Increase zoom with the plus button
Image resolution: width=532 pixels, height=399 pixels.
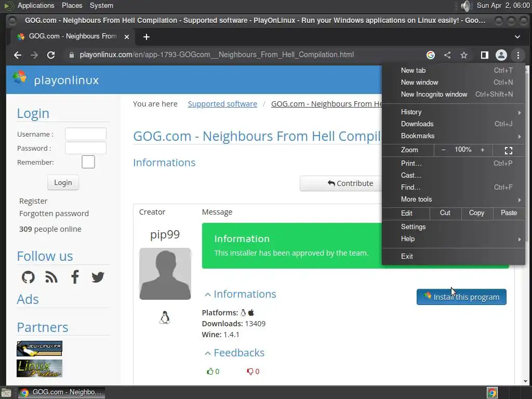483,150
